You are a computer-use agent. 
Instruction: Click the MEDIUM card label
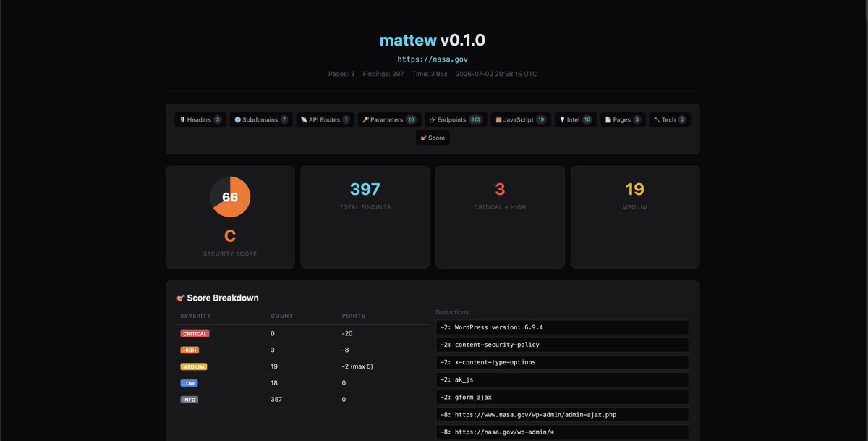point(635,207)
